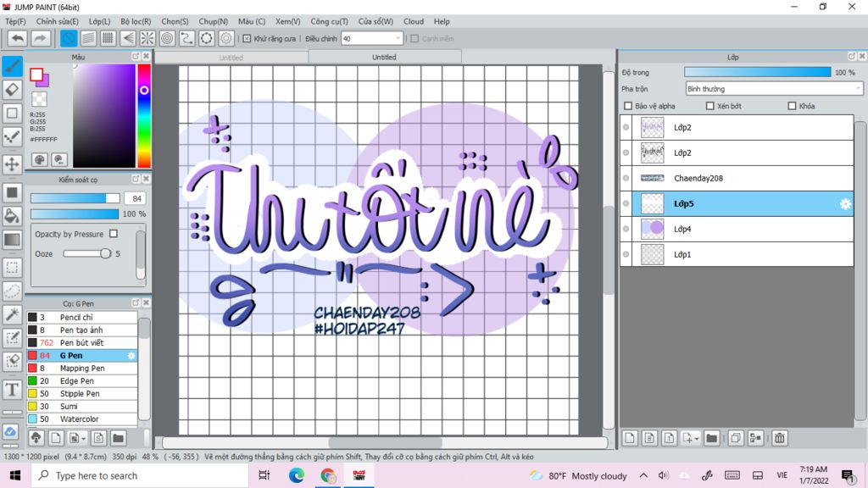Open the Điều chỉnh value dropdown
The width and height of the screenshot is (868, 488).
click(x=398, y=39)
